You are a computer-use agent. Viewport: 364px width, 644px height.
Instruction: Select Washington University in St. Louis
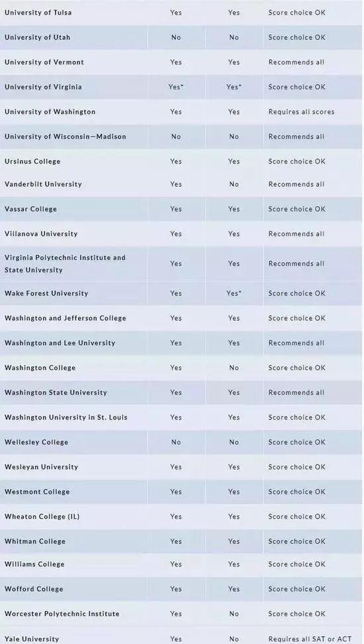coord(66,417)
